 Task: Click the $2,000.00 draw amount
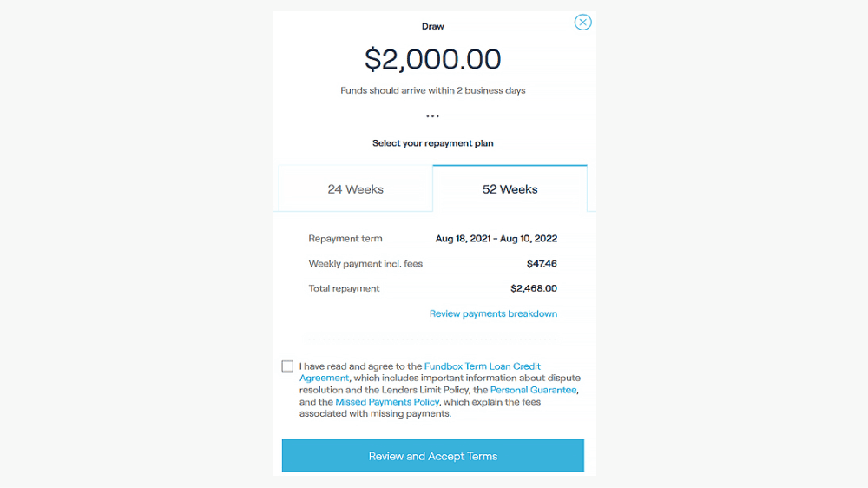coord(433,59)
